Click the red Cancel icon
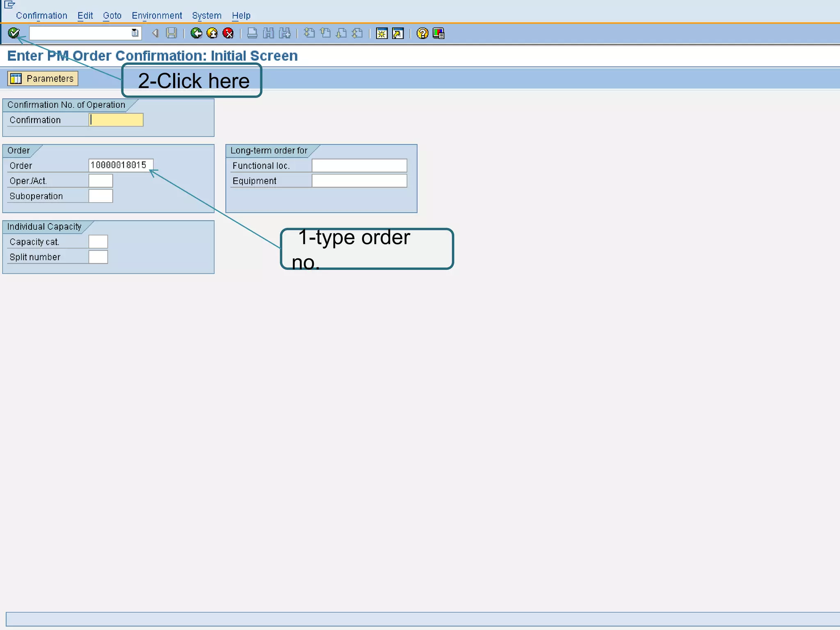 [x=228, y=33]
